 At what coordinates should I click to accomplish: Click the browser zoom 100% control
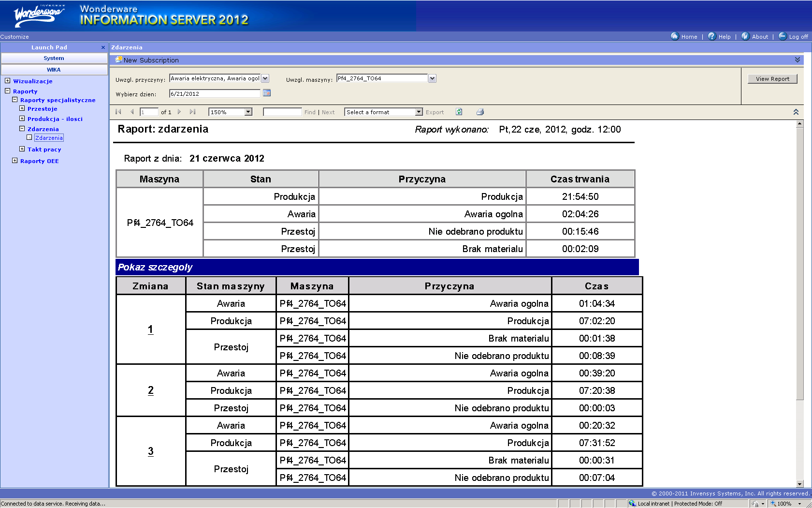click(786, 504)
